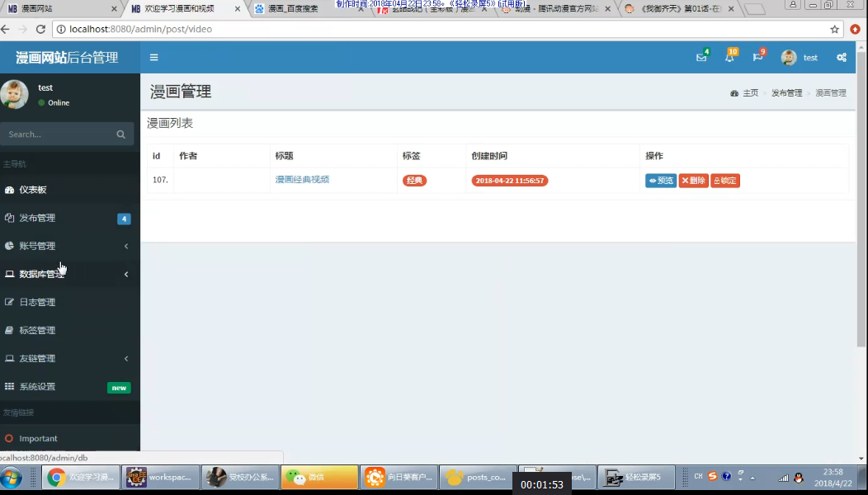Click the sidebar test user avatar
This screenshot has height=495, width=868.
(x=14, y=94)
